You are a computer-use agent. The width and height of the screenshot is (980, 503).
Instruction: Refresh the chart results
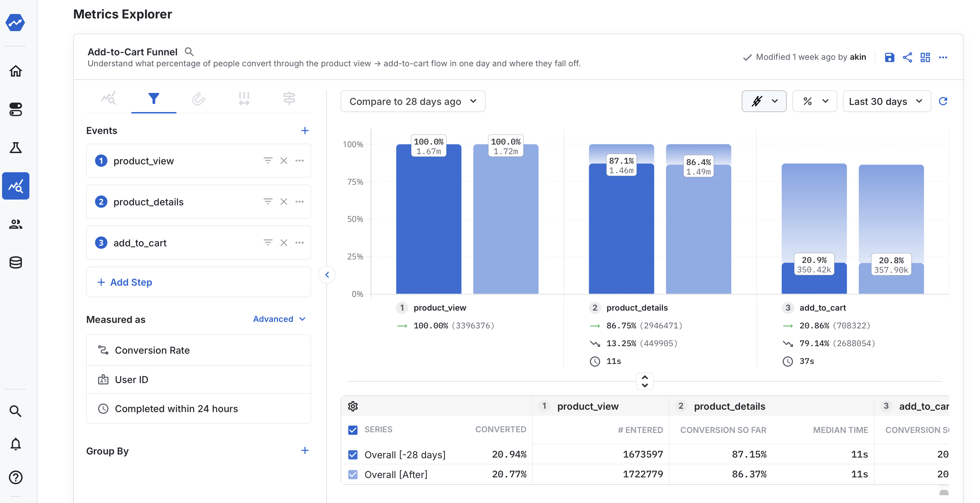(x=943, y=101)
